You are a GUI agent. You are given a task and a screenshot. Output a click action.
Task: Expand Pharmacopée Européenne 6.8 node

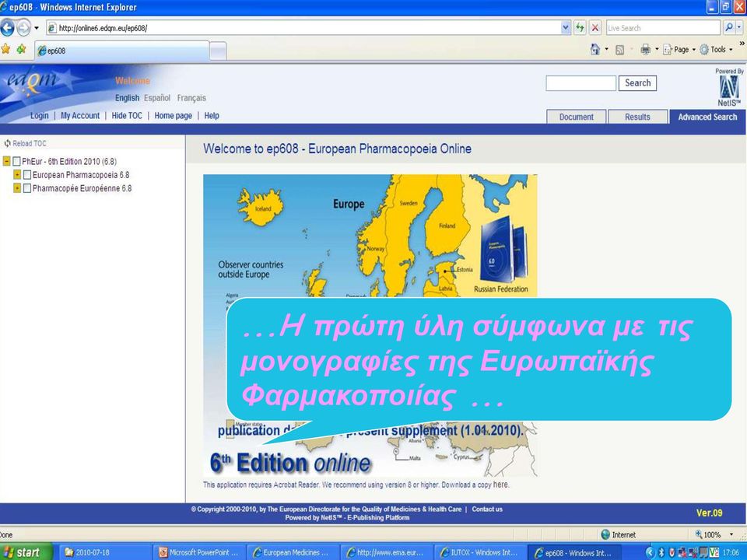(17, 188)
